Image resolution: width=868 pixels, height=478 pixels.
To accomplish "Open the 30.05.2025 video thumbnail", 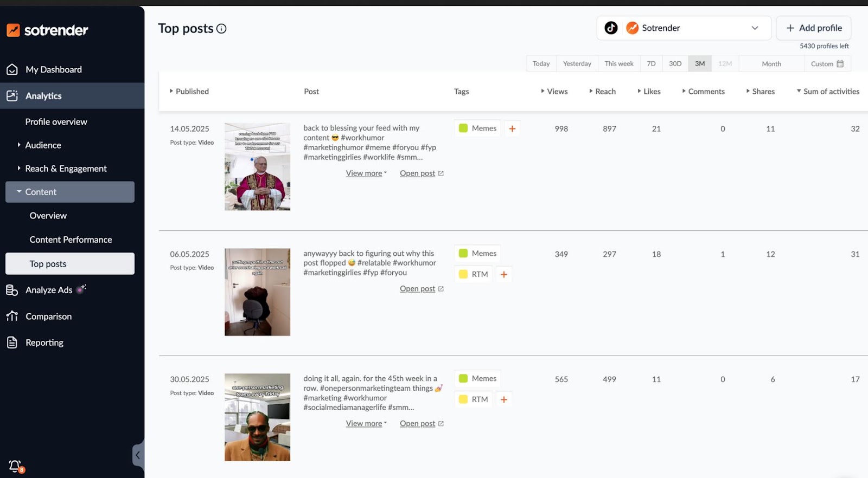I will [258, 417].
